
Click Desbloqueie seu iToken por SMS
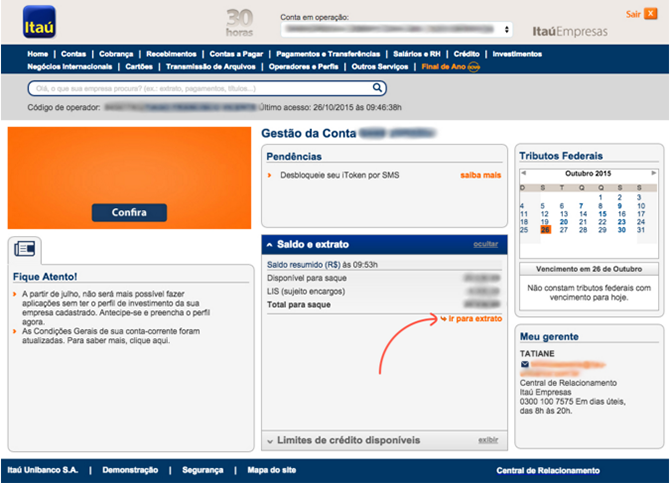coord(340,175)
